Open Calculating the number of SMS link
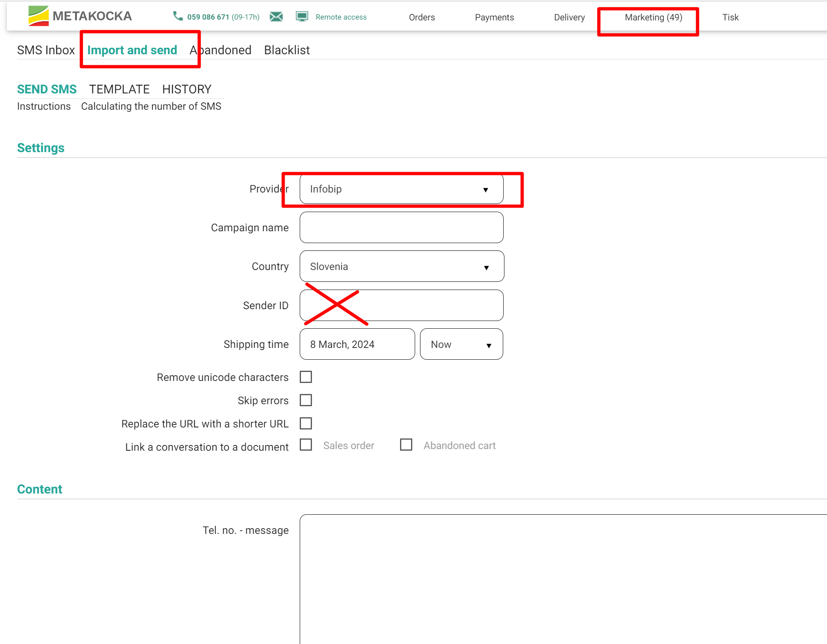827x644 pixels. tap(151, 106)
